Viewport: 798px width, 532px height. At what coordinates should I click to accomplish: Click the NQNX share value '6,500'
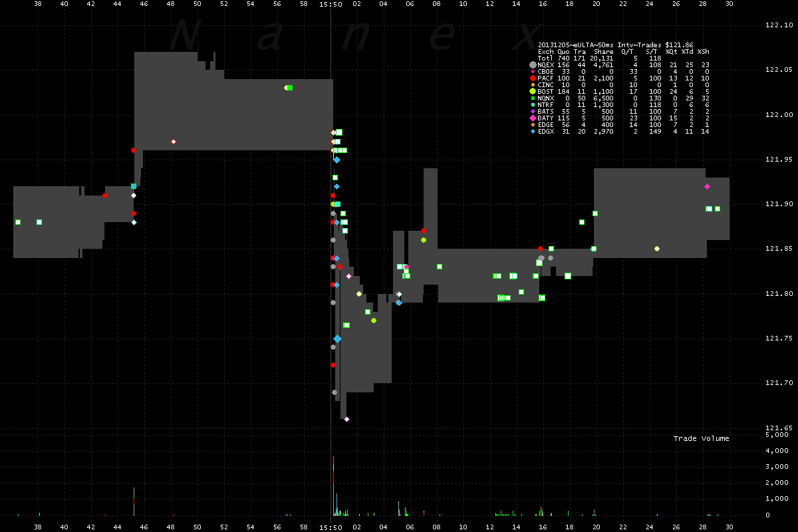pyautogui.click(x=604, y=98)
